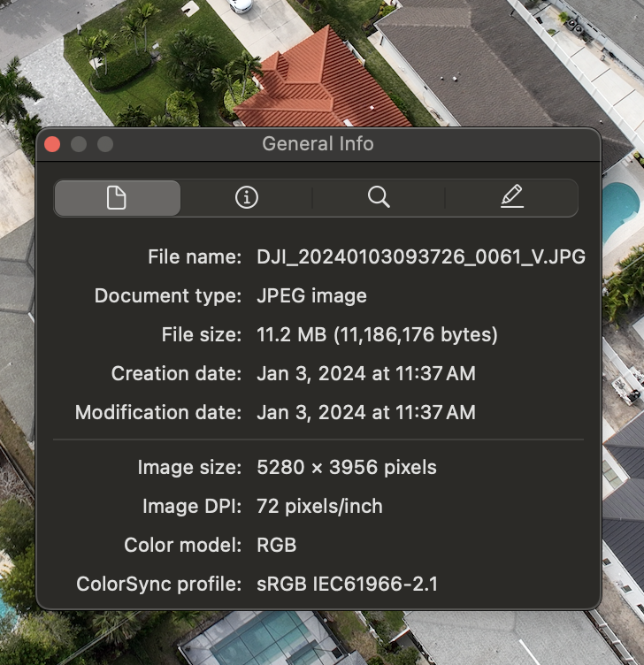Select the General Info document tab icon
This screenshot has width=644, height=665.
(x=117, y=197)
